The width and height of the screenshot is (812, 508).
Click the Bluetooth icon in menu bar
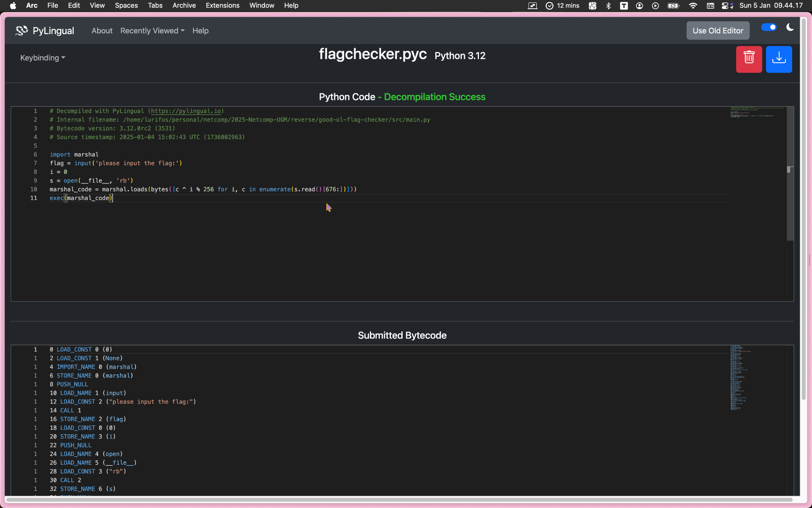(608, 6)
